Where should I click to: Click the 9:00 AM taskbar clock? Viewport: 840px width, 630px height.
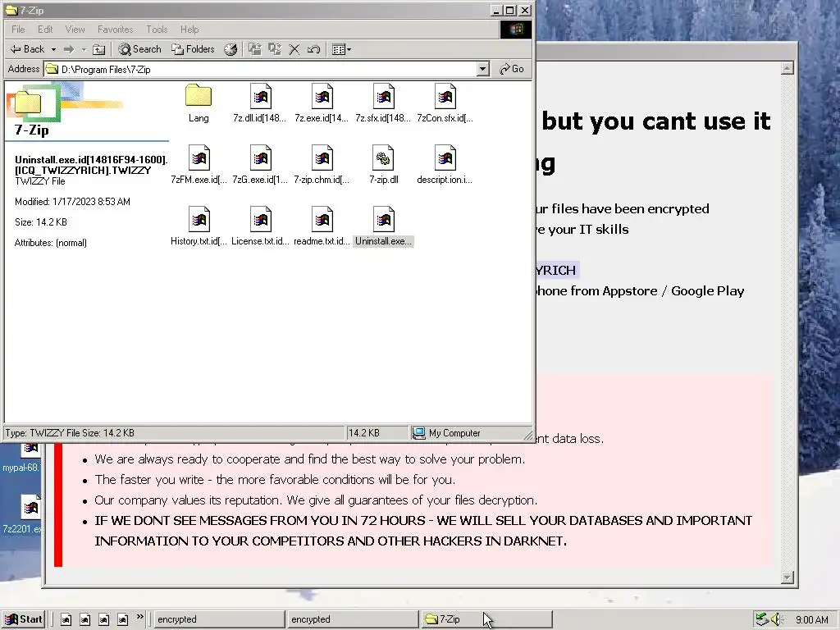click(x=811, y=620)
